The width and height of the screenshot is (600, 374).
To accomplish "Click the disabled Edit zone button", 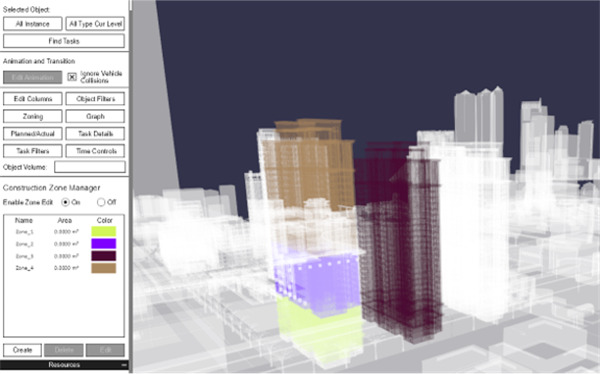I will 105,350.
